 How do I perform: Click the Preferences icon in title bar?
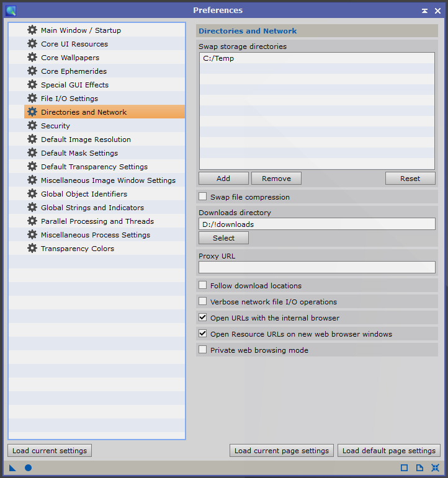11,11
